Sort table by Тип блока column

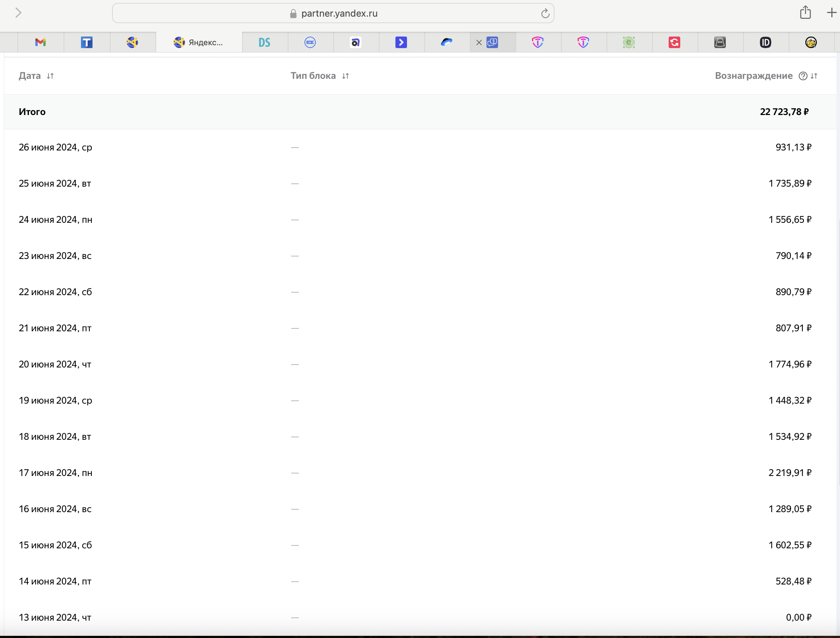[345, 76]
